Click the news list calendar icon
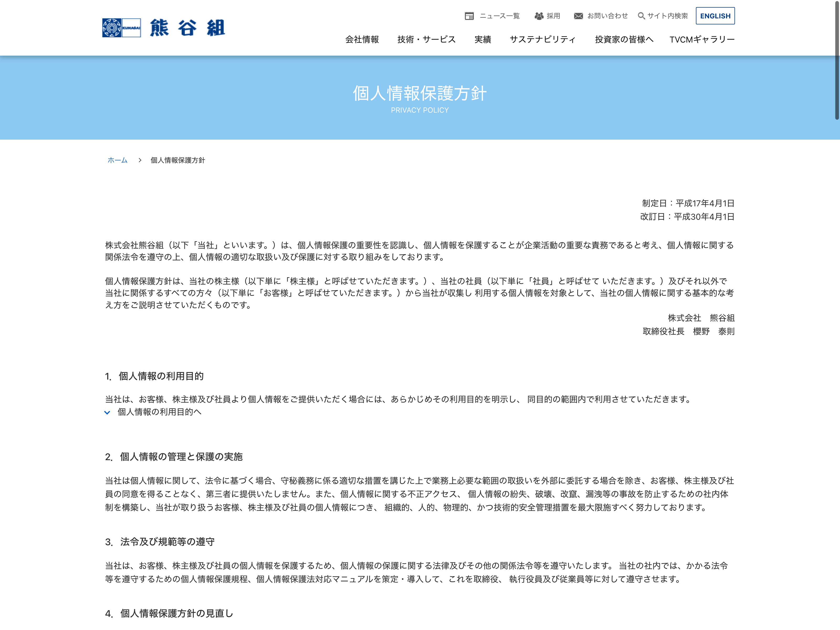 pyautogui.click(x=469, y=16)
